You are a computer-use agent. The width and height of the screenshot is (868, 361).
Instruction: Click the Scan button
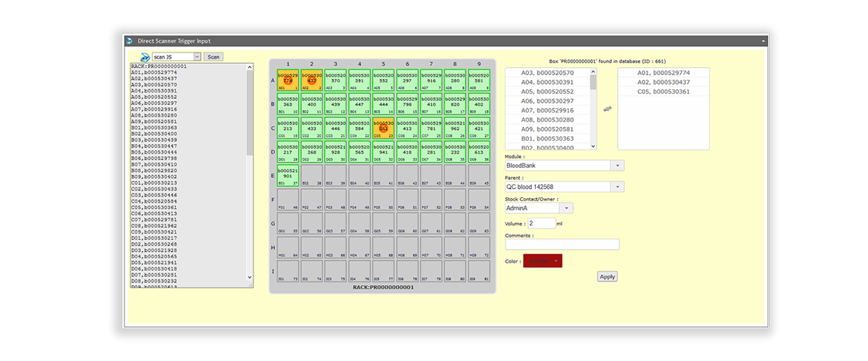coord(213,56)
